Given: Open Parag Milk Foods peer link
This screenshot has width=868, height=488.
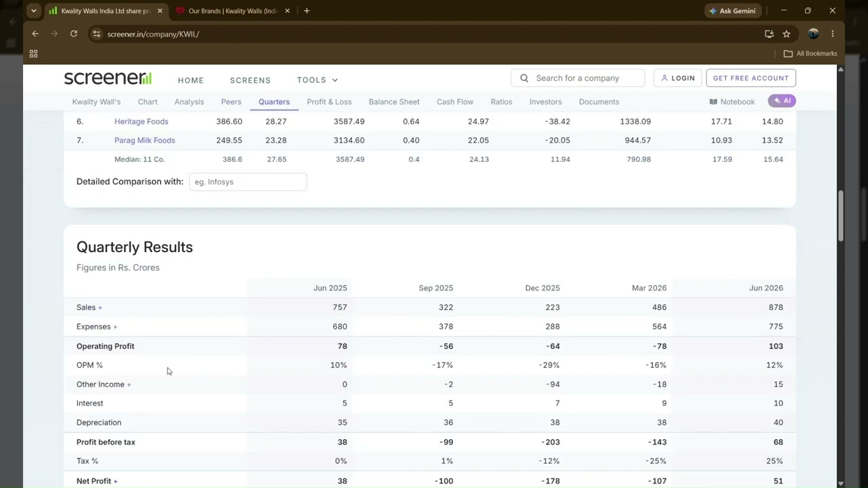Looking at the screenshot, I should [144, 140].
